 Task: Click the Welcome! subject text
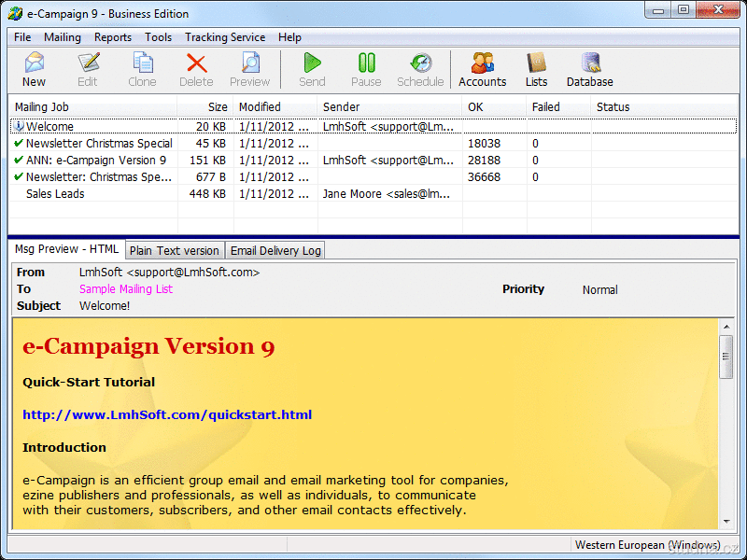[105, 306]
